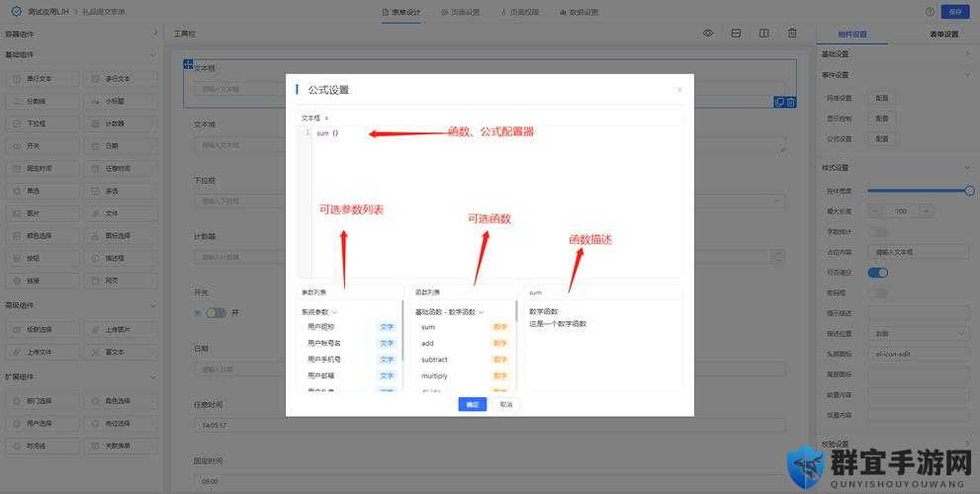Select the 多行文本 component
This screenshot has width=980, height=494.
[121, 79]
